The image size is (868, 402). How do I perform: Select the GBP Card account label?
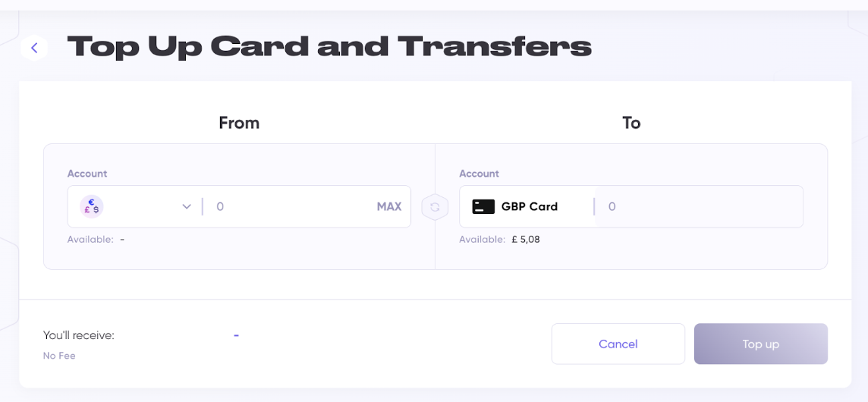(529, 206)
